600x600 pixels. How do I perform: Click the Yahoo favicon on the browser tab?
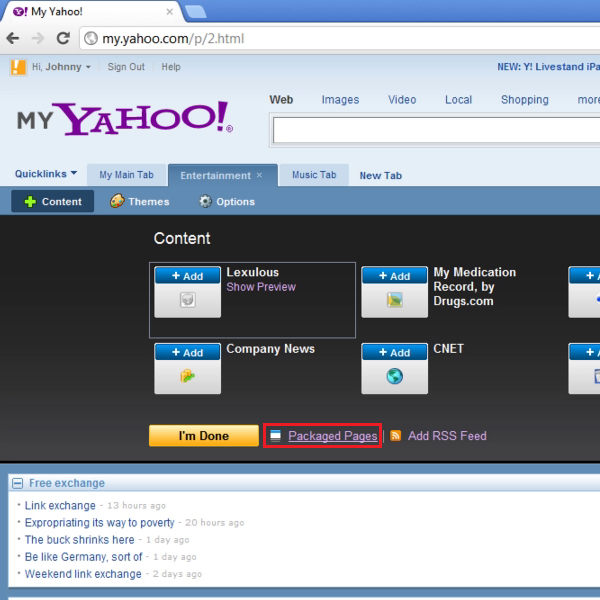pyautogui.click(x=20, y=11)
